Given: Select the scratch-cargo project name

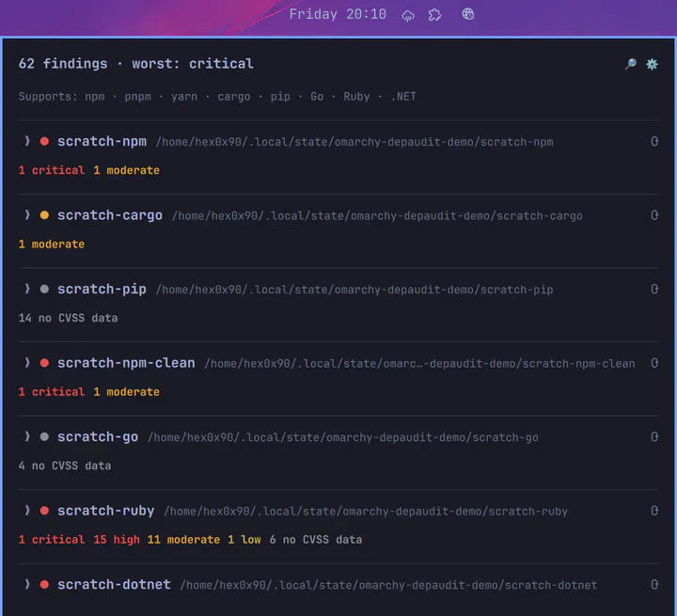Looking at the screenshot, I should click(x=110, y=215).
